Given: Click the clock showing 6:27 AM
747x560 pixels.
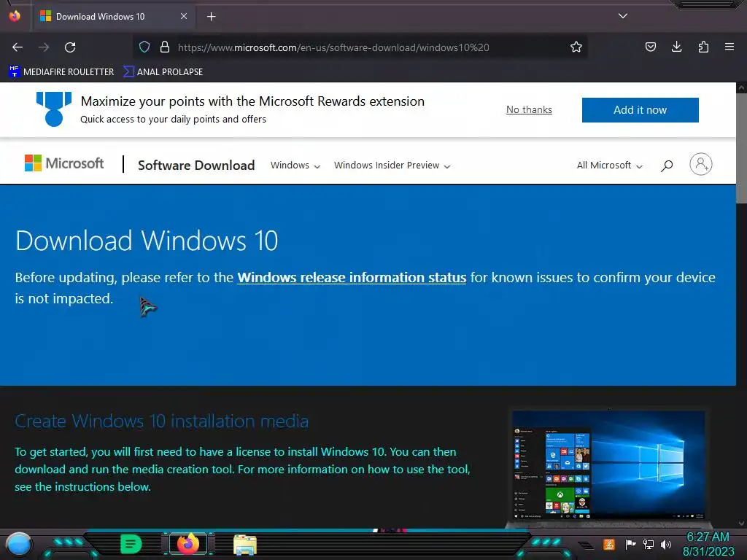Looking at the screenshot, I should pyautogui.click(x=708, y=544).
